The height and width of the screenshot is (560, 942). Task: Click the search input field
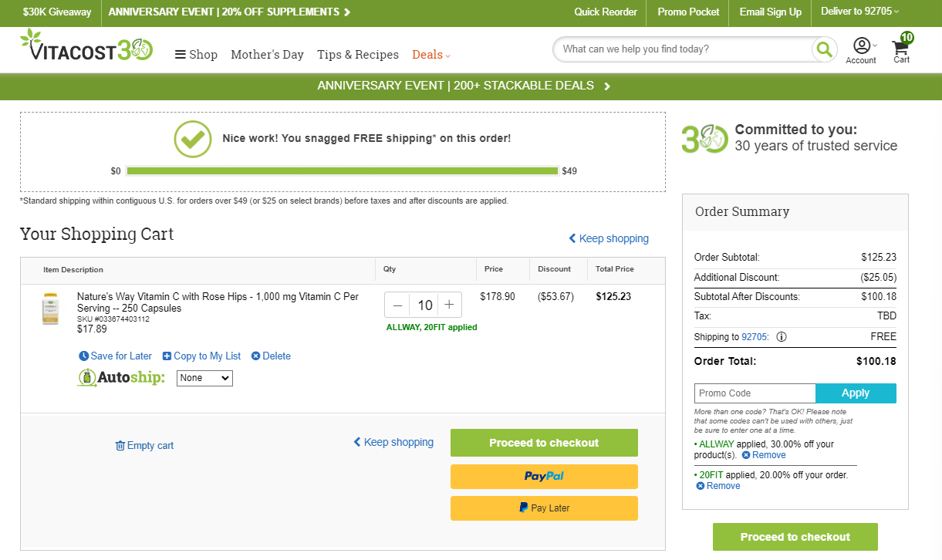pos(683,49)
